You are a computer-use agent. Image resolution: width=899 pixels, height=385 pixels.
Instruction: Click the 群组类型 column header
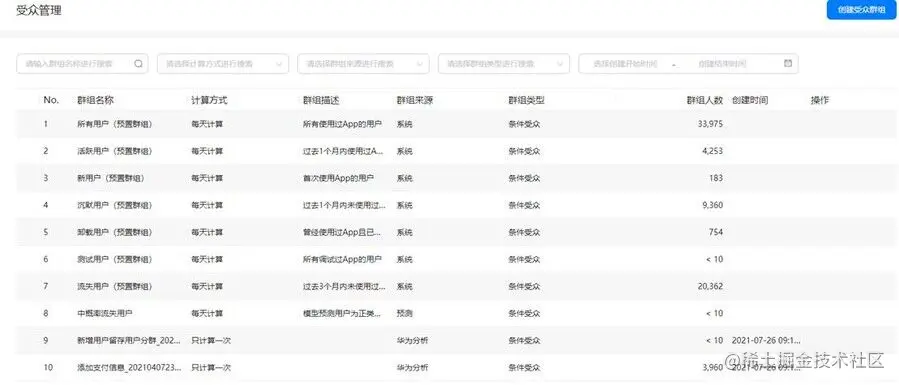526,100
